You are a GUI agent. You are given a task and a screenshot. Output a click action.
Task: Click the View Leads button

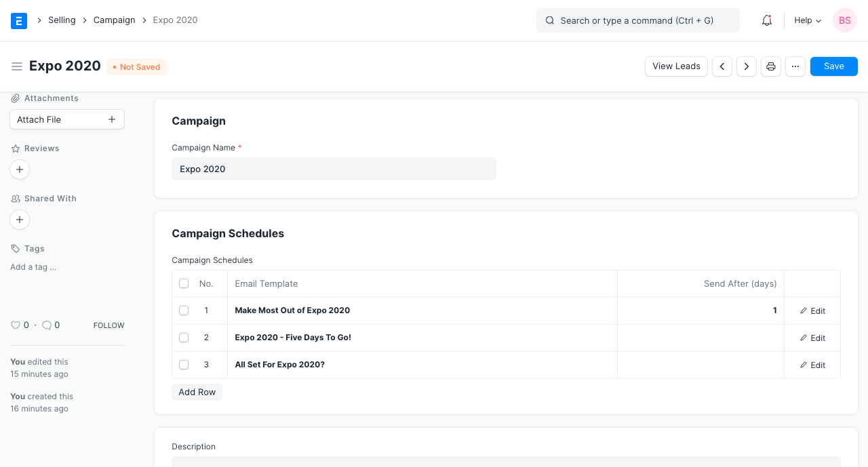[676, 66]
